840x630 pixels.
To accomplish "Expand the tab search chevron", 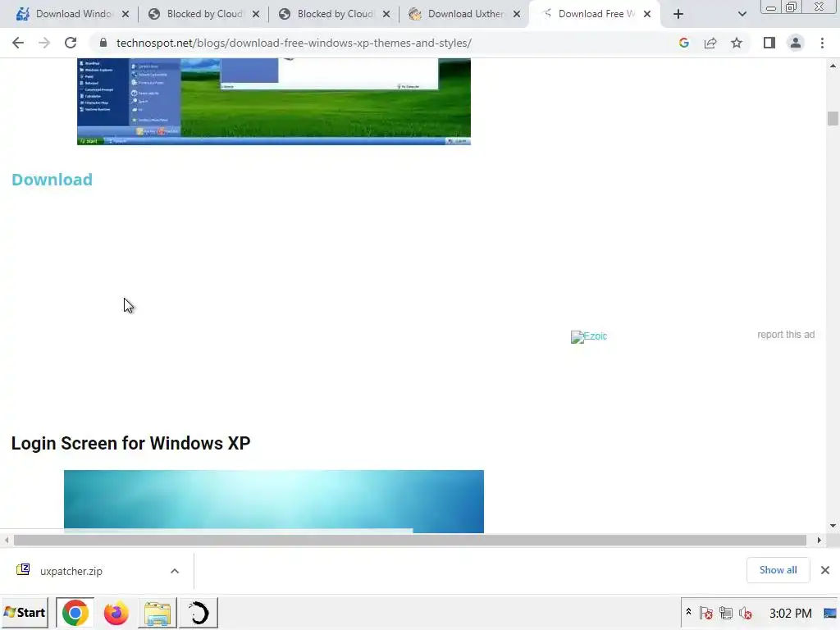I will [742, 14].
